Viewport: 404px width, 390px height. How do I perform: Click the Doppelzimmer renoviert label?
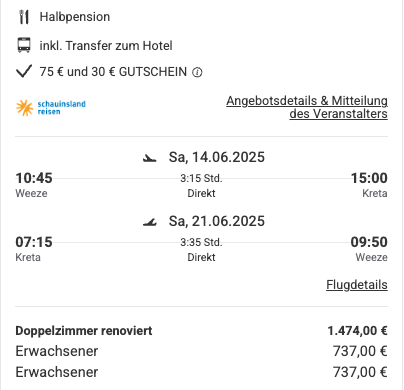coord(84,331)
